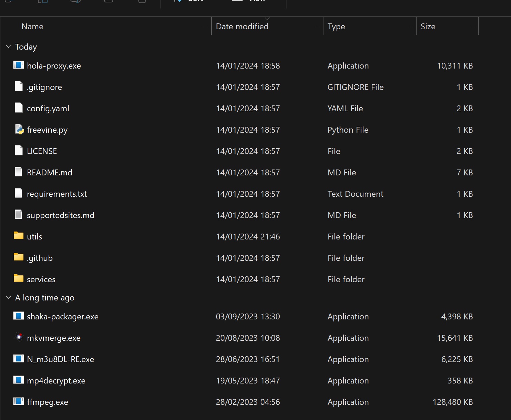
Task: Select the utils folder icon
Action: 19,236
